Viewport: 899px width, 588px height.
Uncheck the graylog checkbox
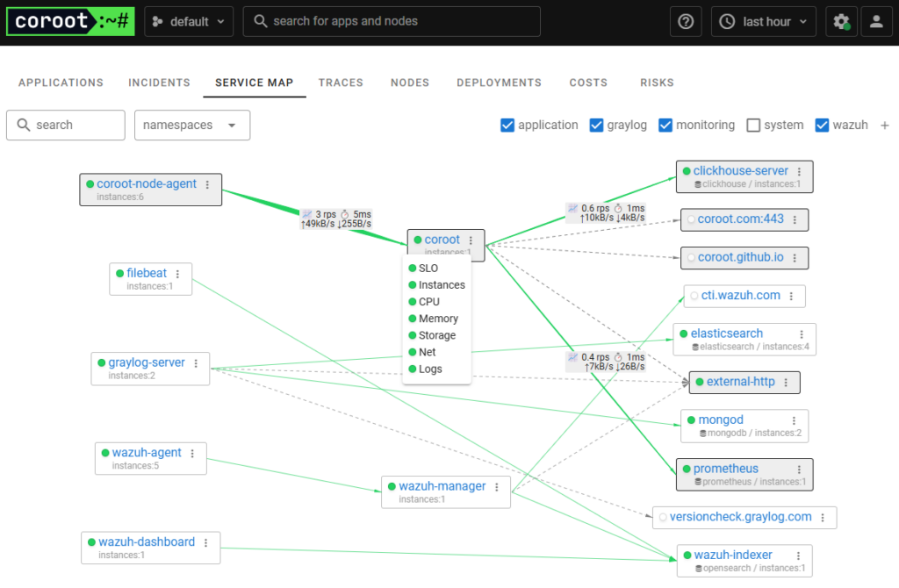click(x=596, y=125)
